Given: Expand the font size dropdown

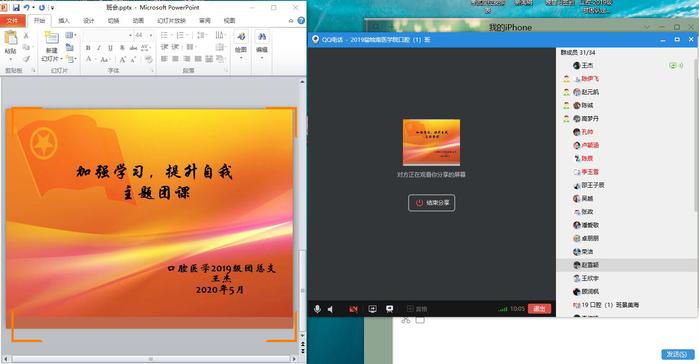Looking at the screenshot, I should tap(151, 35).
